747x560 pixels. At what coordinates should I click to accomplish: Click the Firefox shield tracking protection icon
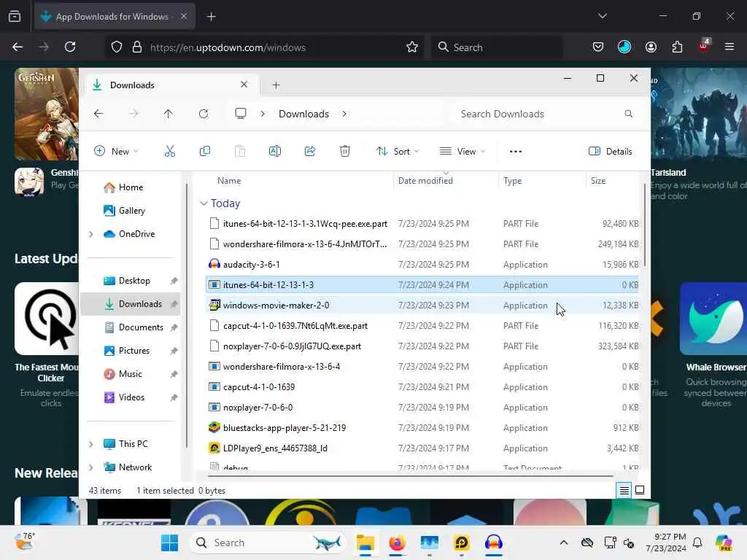click(x=117, y=47)
